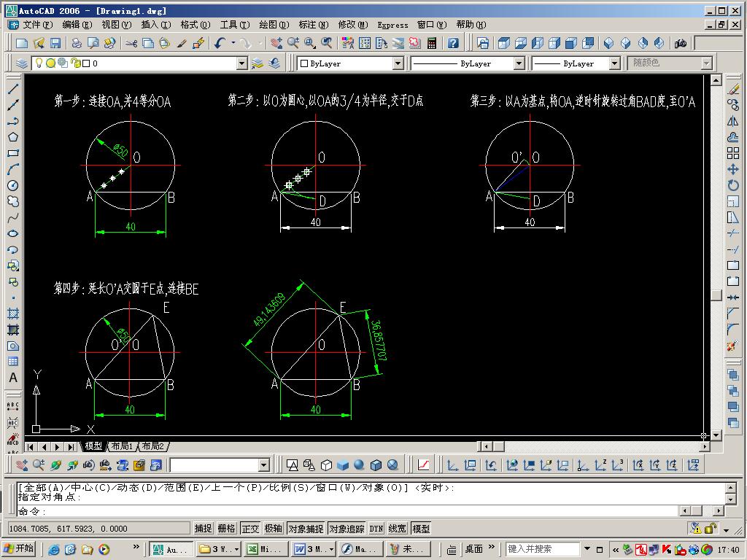Click the Rotate tool
Viewport: 747px width, 560px height.
click(x=733, y=185)
